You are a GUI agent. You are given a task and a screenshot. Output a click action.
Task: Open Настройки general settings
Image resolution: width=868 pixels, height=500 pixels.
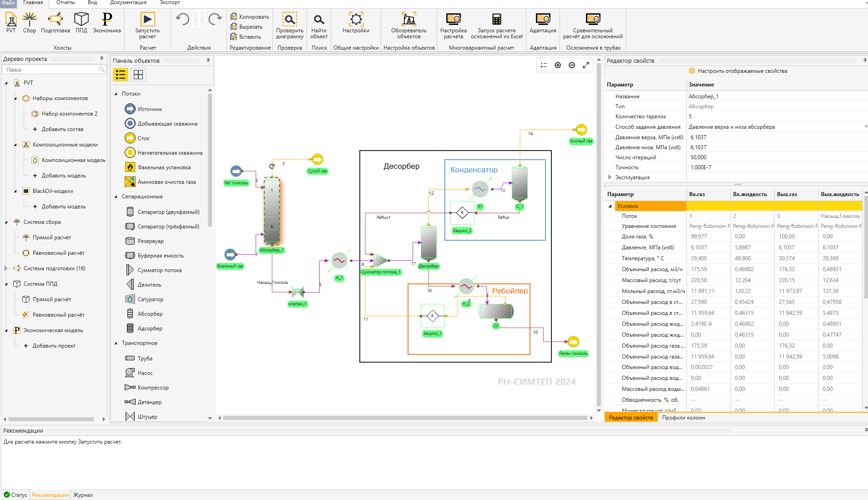[356, 23]
